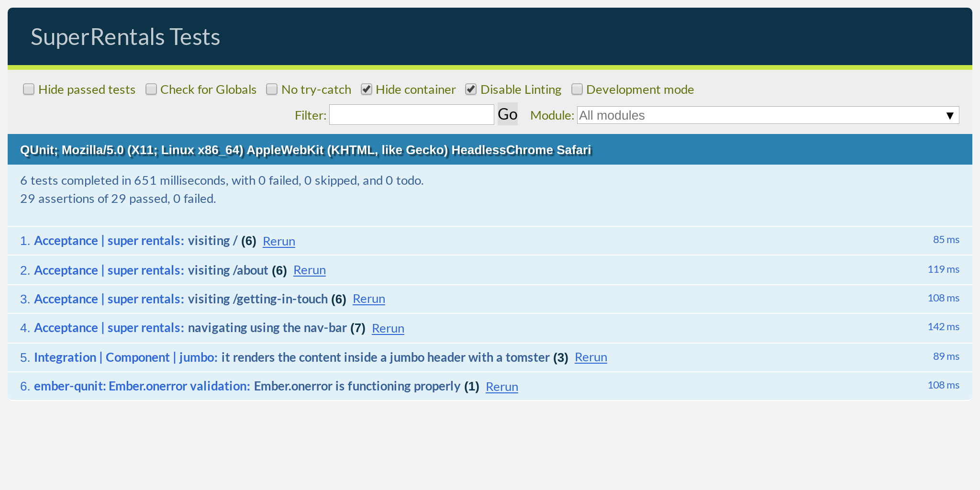Viewport: 980px width, 490px height.
Task: Enable the No try-catch option
Action: tap(272, 89)
